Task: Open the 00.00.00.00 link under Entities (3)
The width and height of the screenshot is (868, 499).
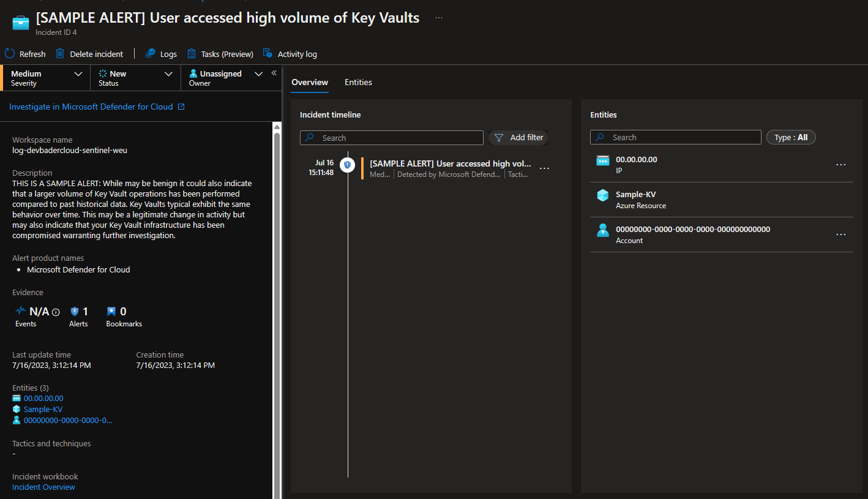Action: click(43, 398)
